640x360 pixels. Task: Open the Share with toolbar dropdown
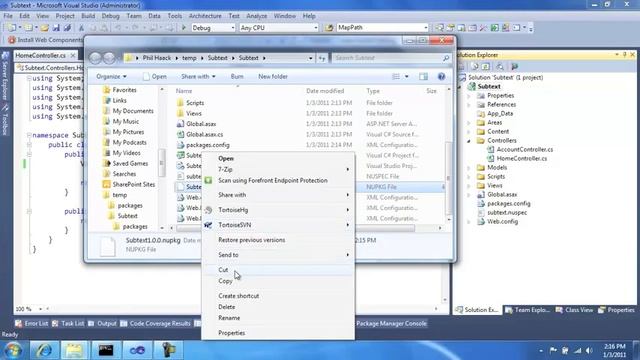[198, 76]
